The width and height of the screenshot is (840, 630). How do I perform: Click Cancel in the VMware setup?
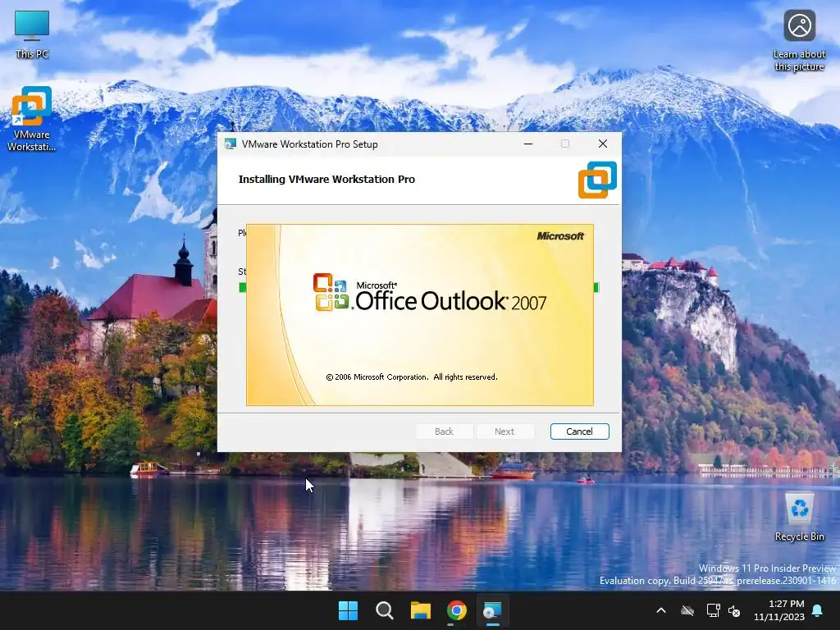point(580,431)
